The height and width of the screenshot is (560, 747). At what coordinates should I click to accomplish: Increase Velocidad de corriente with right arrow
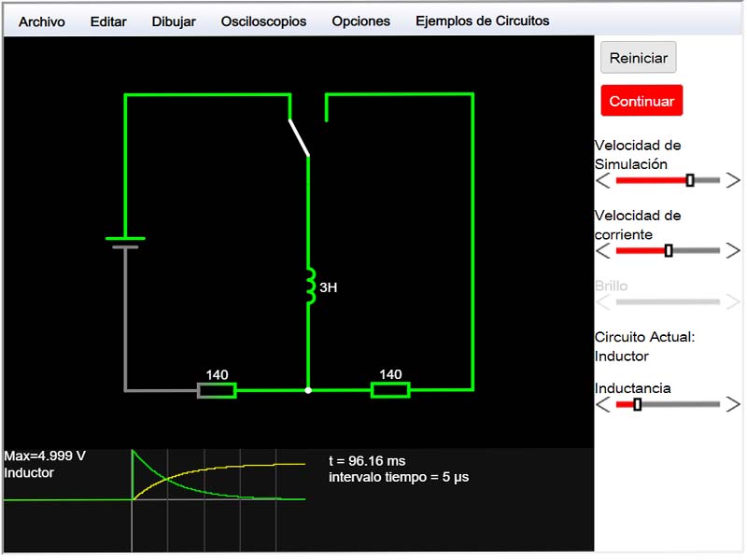click(733, 250)
